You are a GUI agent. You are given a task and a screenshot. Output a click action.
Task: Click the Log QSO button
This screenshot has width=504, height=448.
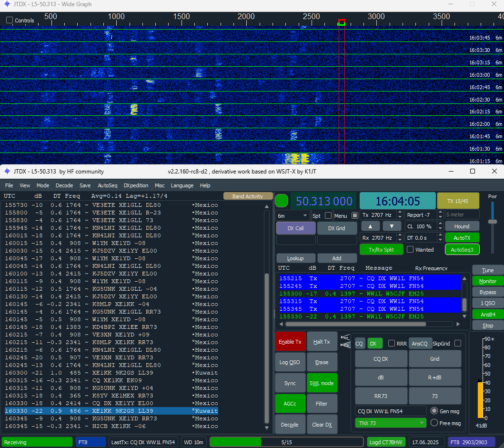290,362
